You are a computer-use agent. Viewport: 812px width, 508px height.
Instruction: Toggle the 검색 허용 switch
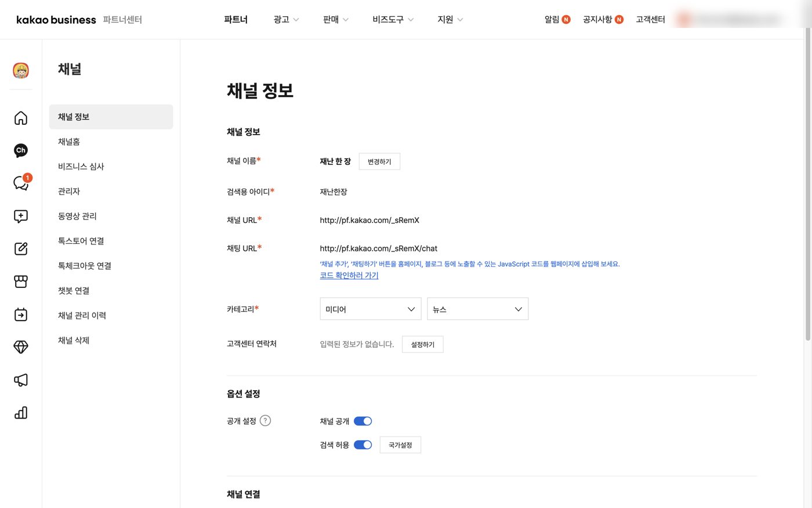[x=363, y=445]
